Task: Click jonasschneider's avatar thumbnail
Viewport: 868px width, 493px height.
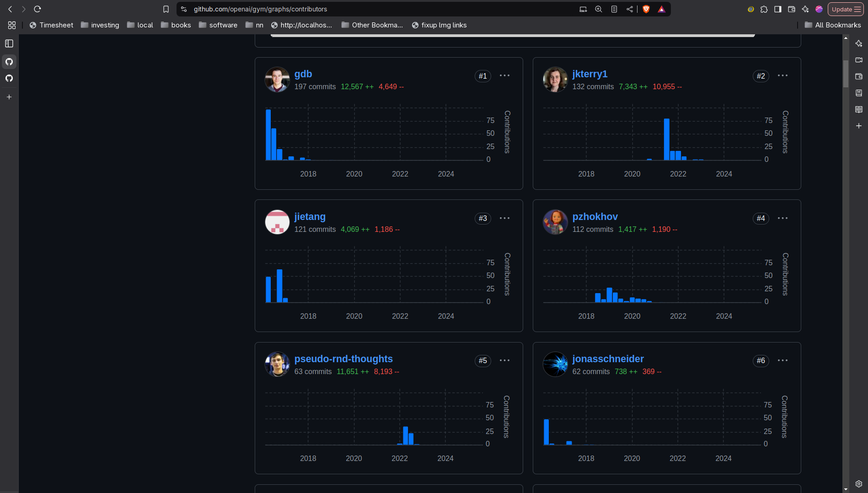Action: (555, 364)
